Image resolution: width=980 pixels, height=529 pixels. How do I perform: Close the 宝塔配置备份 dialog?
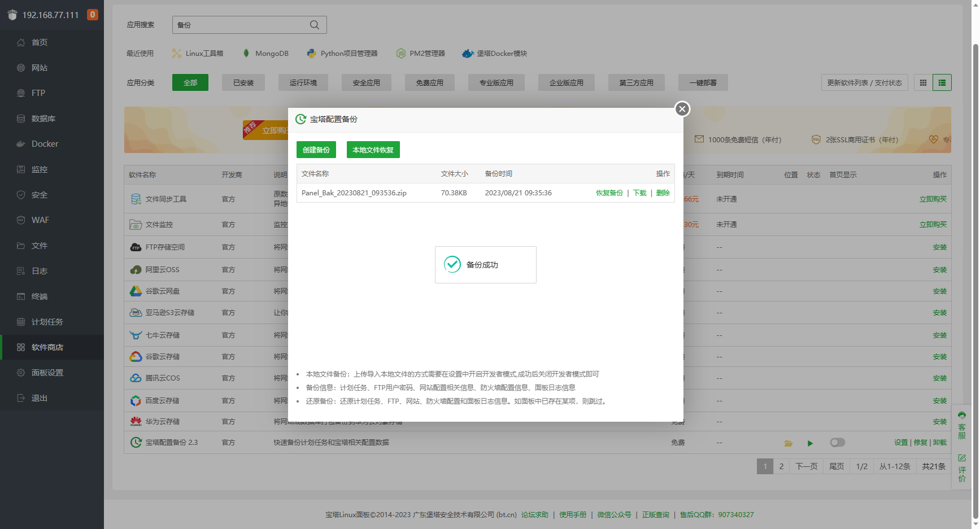(682, 109)
